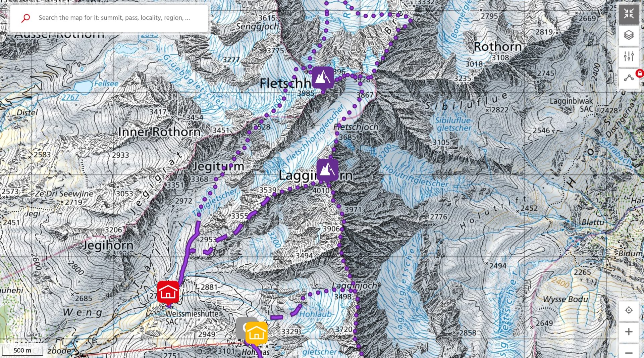Click the red search magnifier icon

coord(25,18)
